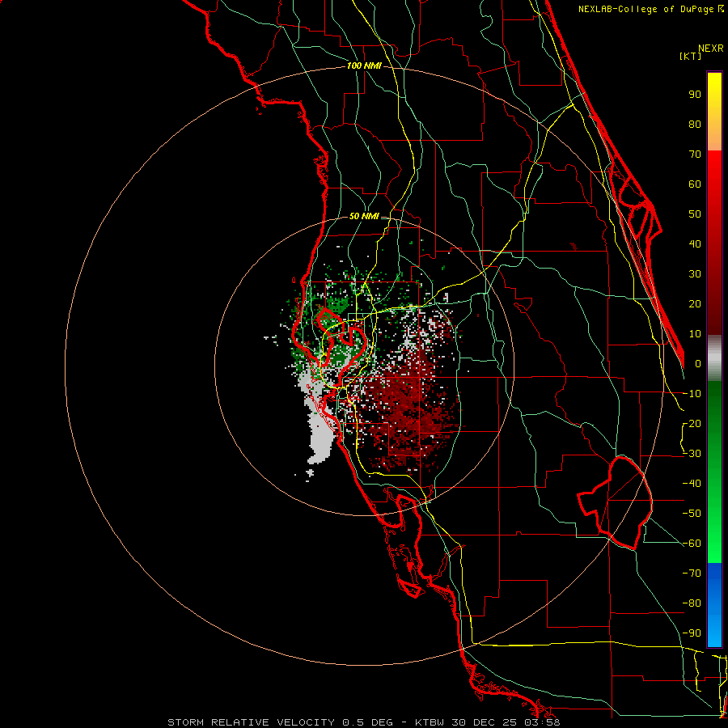Click the -50 tick label on scale
Viewport: 728px width, 728px height.
point(692,514)
